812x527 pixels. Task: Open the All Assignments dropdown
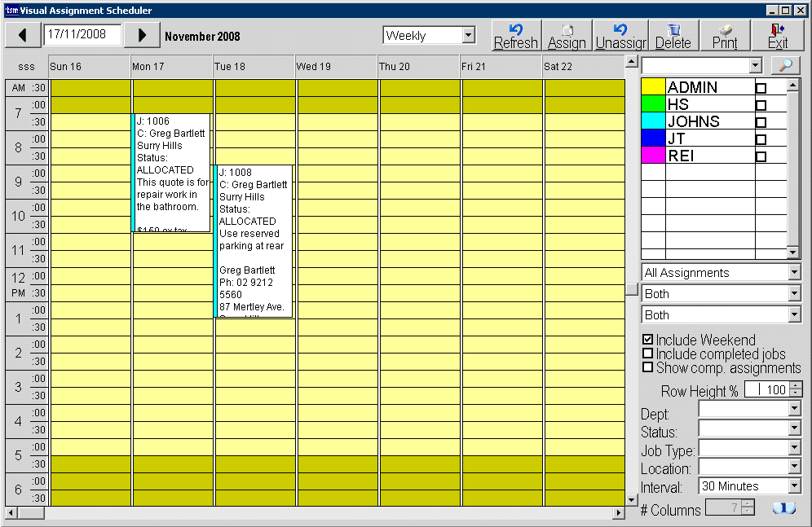795,271
